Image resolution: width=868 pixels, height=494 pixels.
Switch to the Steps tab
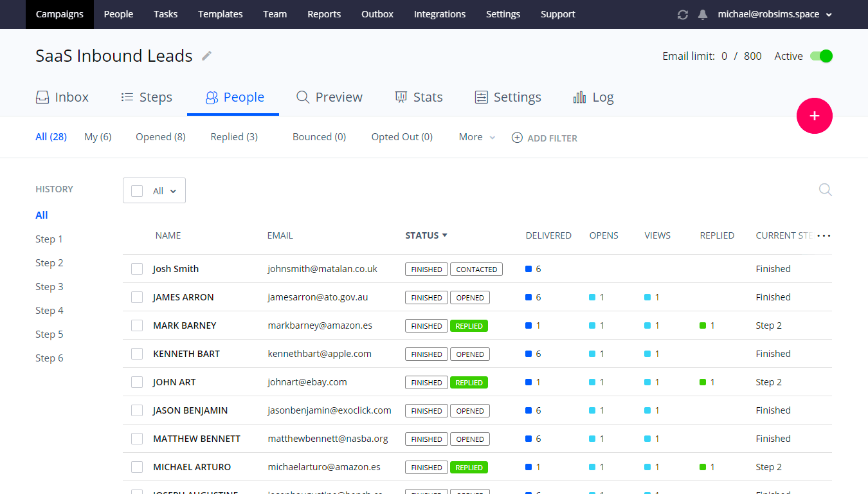pos(147,96)
